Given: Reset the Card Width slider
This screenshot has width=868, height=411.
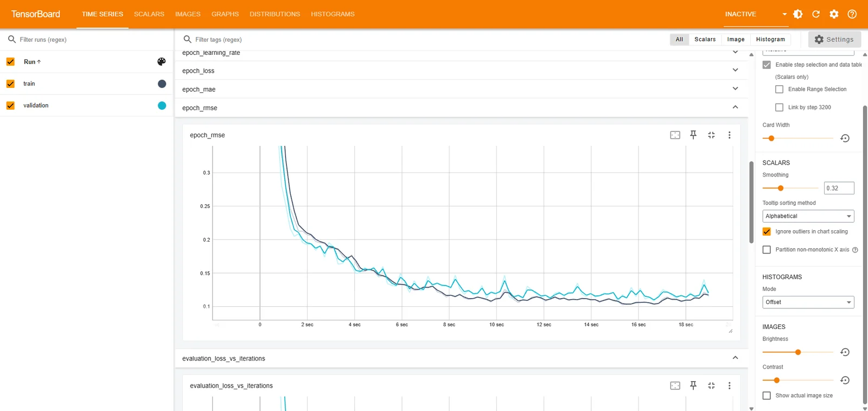Looking at the screenshot, I should tap(845, 138).
